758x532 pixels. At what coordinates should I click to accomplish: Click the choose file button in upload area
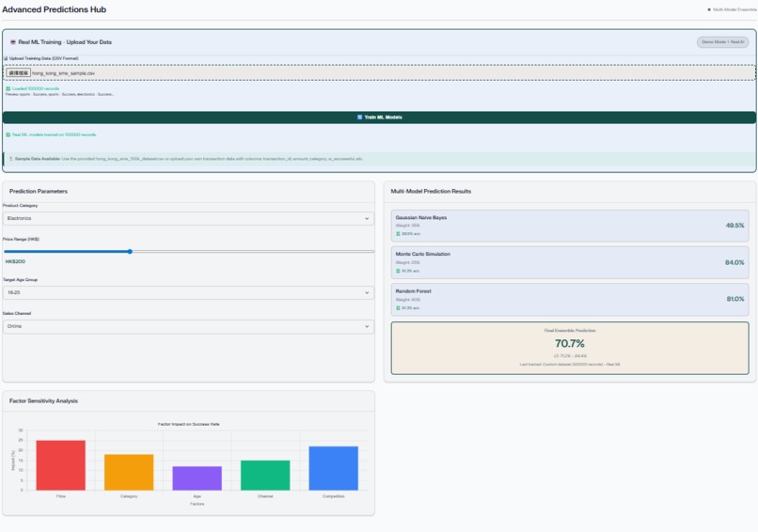pyautogui.click(x=19, y=73)
